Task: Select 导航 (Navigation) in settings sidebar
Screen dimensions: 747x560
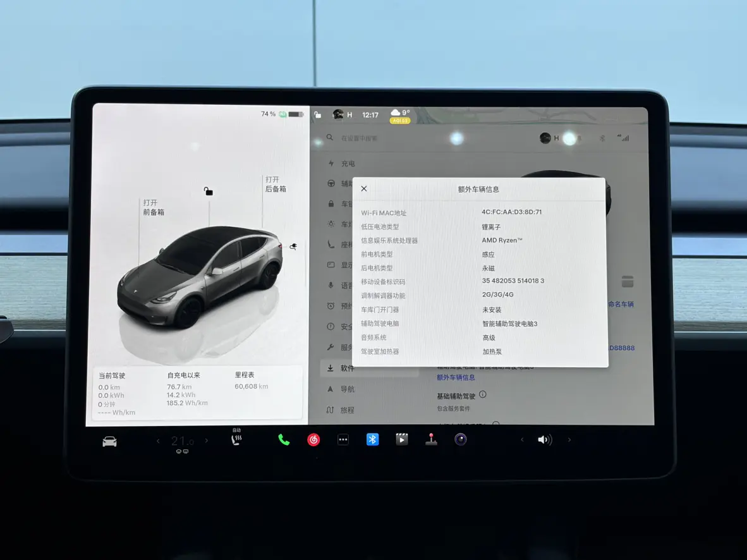Action: (348, 389)
